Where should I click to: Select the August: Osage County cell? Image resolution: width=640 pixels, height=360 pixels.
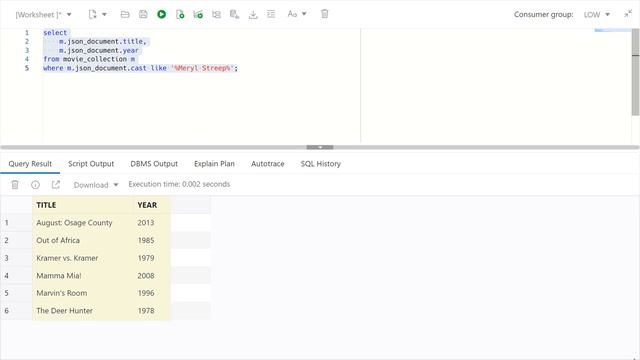click(x=83, y=223)
